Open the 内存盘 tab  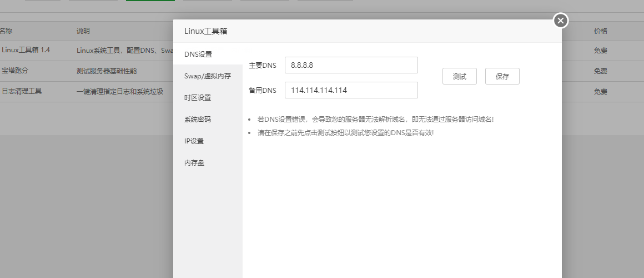click(x=208, y=163)
